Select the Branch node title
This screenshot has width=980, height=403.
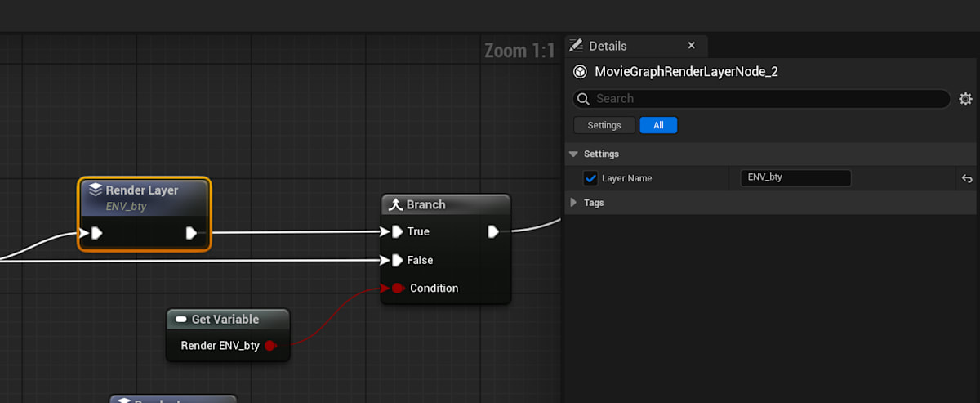(x=426, y=204)
